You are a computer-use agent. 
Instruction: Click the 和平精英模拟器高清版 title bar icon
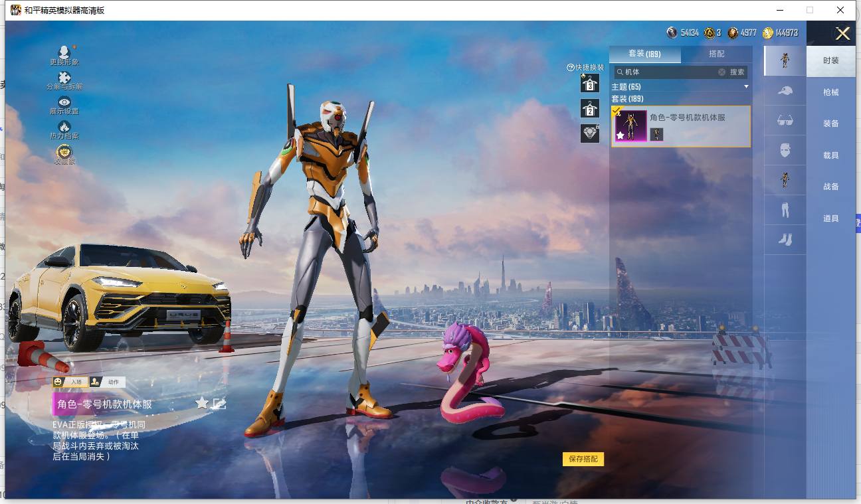[15, 10]
